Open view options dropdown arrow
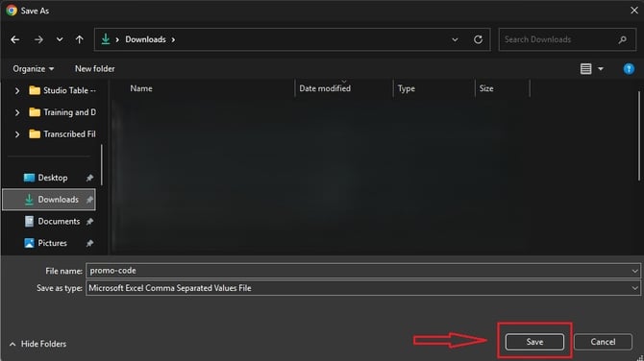The width and height of the screenshot is (644, 361). (x=601, y=69)
